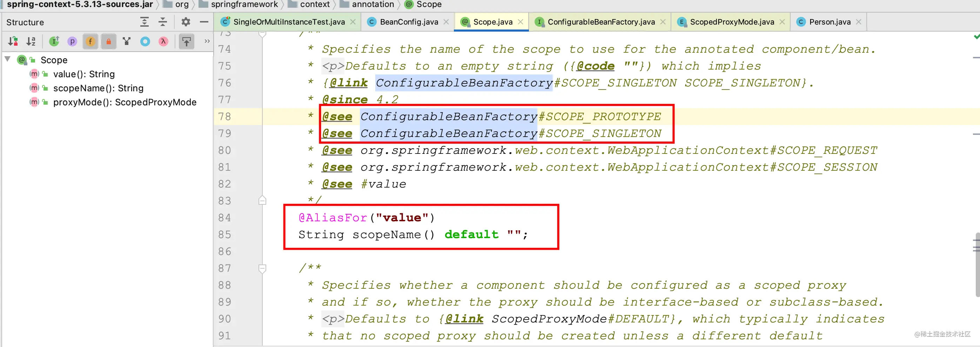Image resolution: width=980 pixels, height=347 pixels.
Task: Collapse the Scope node arrow
Action: (x=8, y=59)
